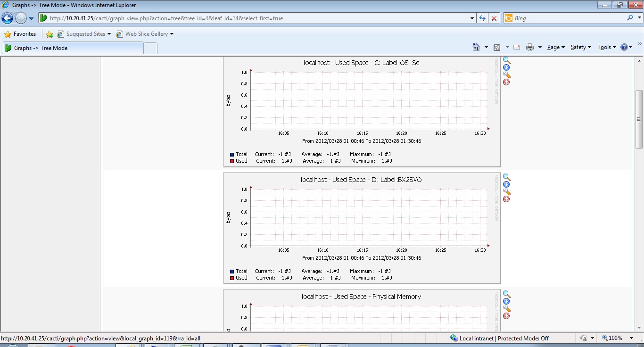Export CSV for D: Label:BX2SVO graph
This screenshot has width=644, height=347.
pos(506,184)
